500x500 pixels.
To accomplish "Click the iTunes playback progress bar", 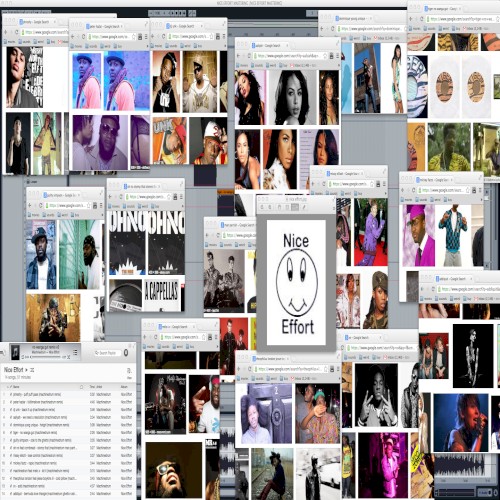I will 45,357.
